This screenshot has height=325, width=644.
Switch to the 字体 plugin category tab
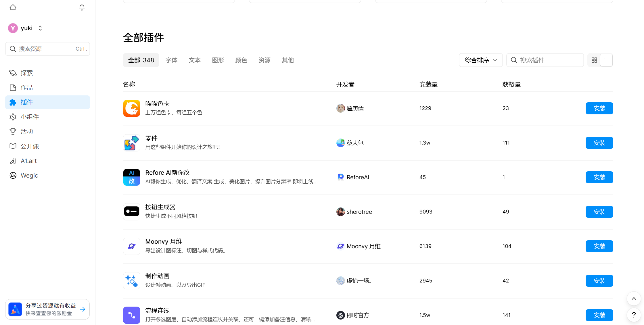click(x=172, y=60)
